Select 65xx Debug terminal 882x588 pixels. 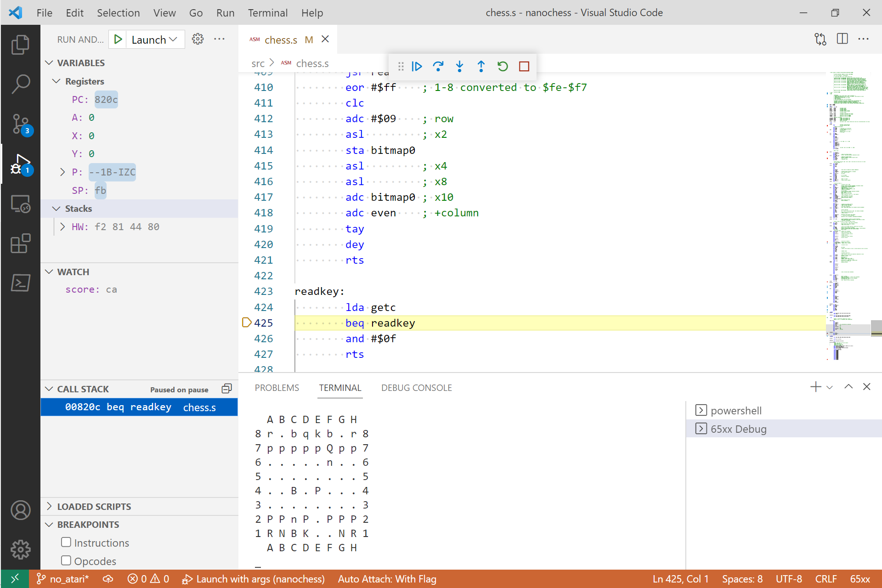[x=738, y=429]
